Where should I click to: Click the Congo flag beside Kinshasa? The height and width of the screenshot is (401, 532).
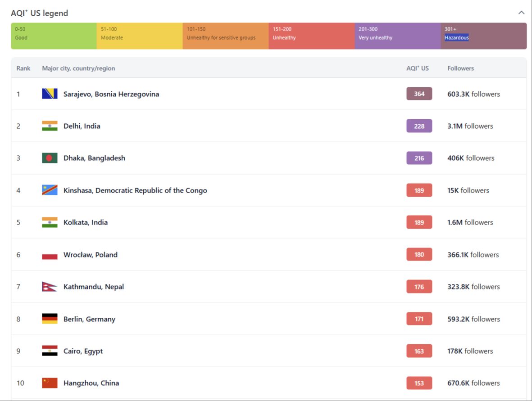pos(50,190)
